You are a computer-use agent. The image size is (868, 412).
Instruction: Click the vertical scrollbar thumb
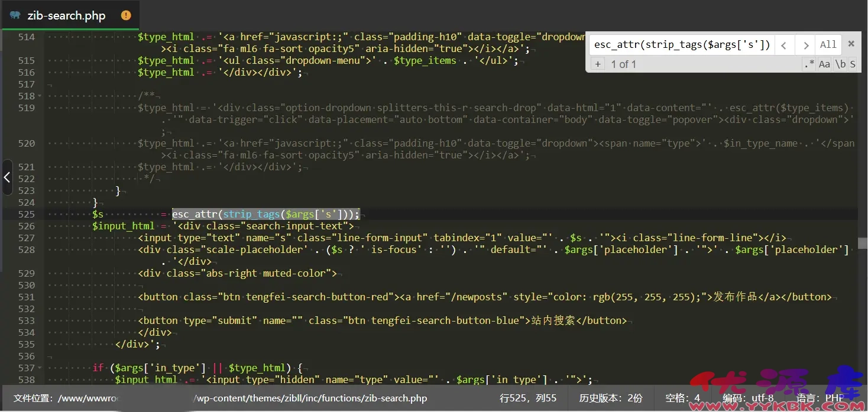click(x=863, y=244)
